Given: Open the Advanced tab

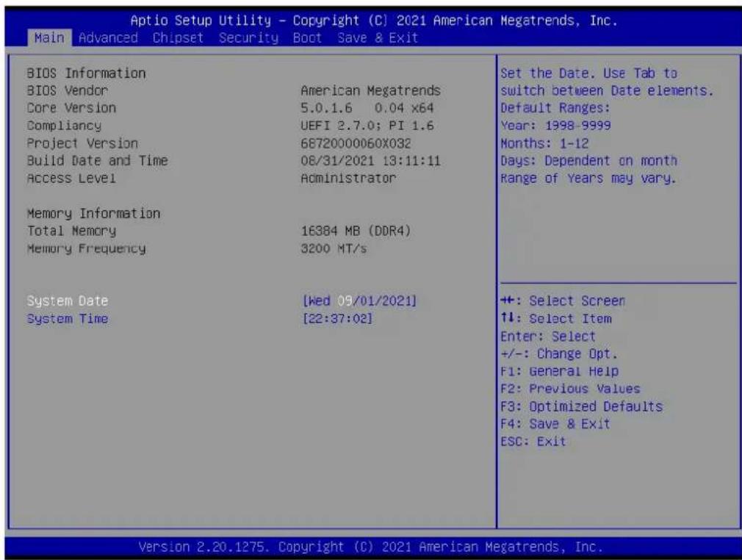Looking at the screenshot, I should point(108,38).
